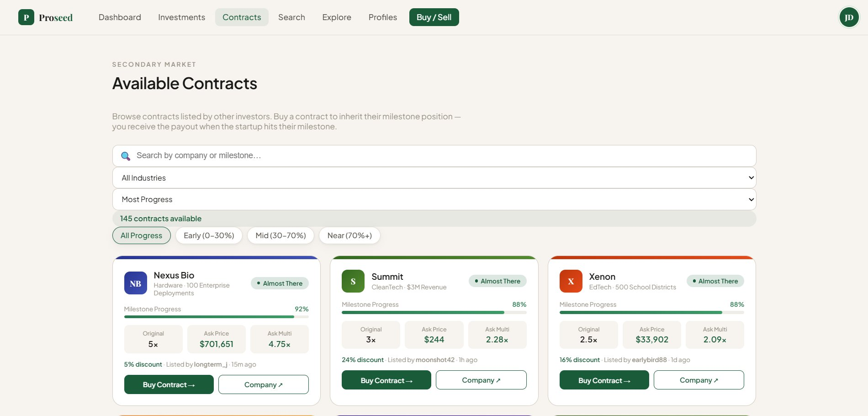
Task: Open Summit company page
Action: (481, 380)
